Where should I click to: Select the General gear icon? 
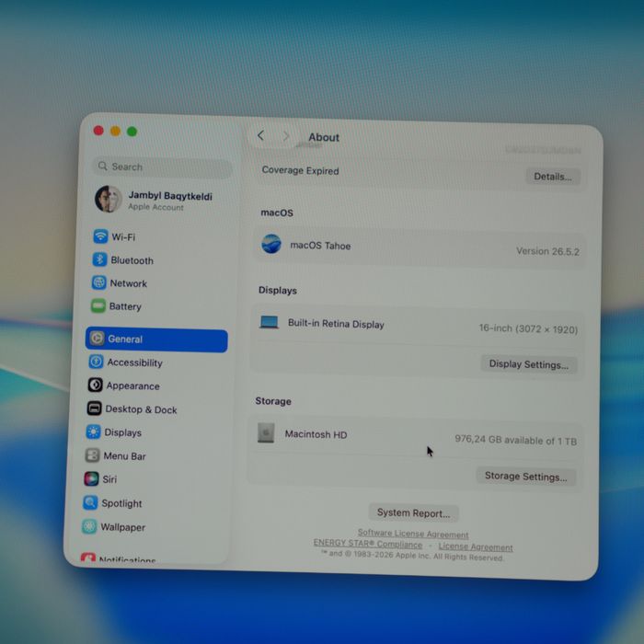coord(97,339)
